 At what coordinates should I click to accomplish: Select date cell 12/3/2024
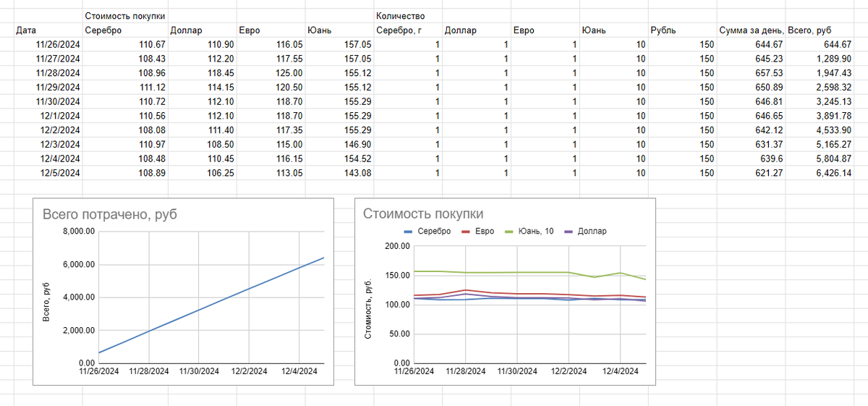tap(48, 145)
